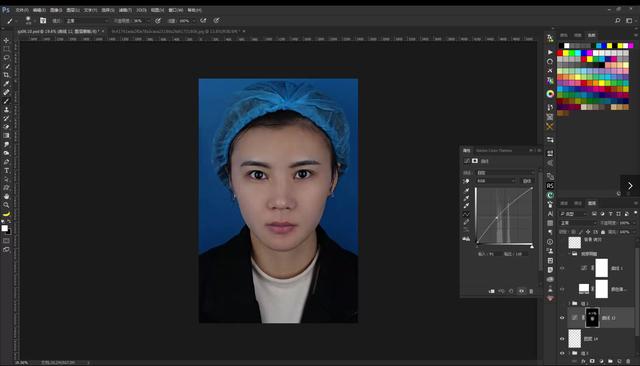The image size is (640, 366).
Task: Toggle visibility of the bottom group
Action: [562, 353]
